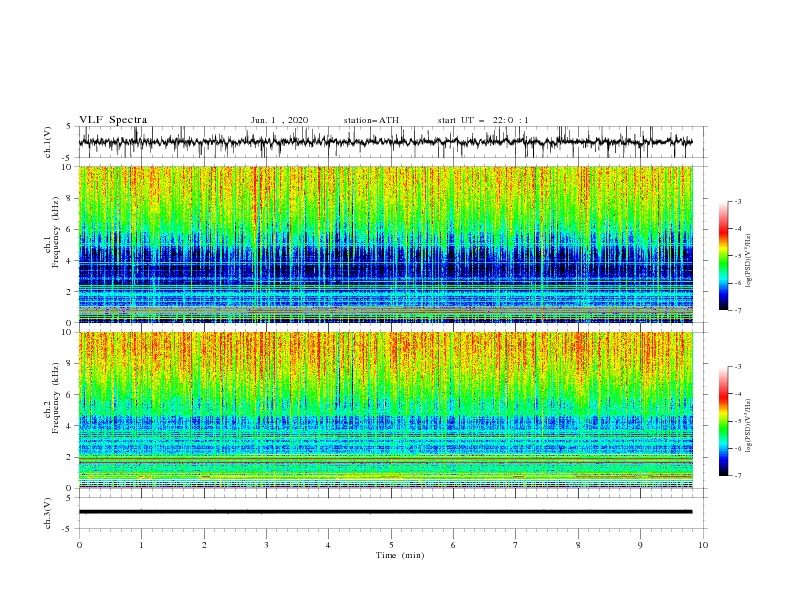Click time axis tick label "3"
Screen dimensions: 792x612
[x=266, y=545]
